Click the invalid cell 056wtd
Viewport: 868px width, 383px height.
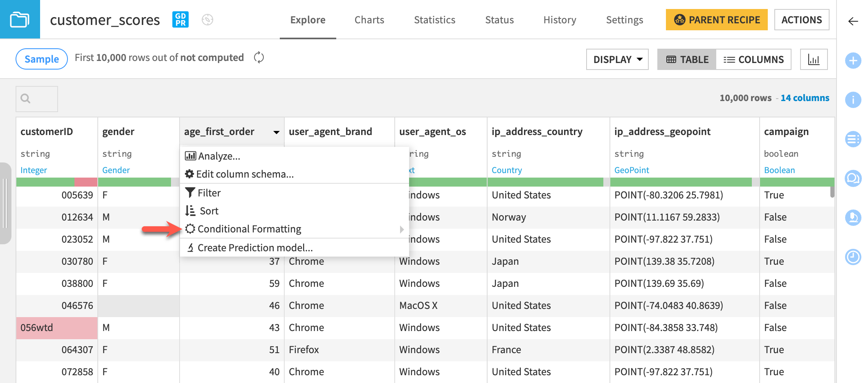(x=57, y=328)
